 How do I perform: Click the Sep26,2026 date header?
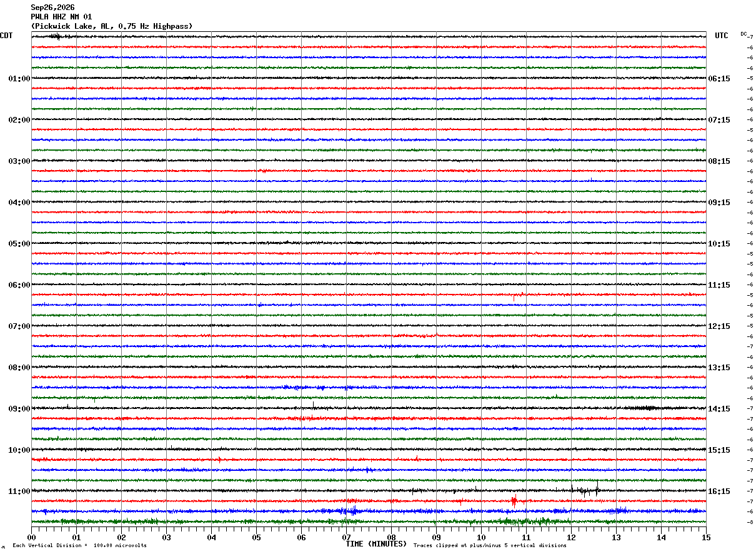(52, 8)
